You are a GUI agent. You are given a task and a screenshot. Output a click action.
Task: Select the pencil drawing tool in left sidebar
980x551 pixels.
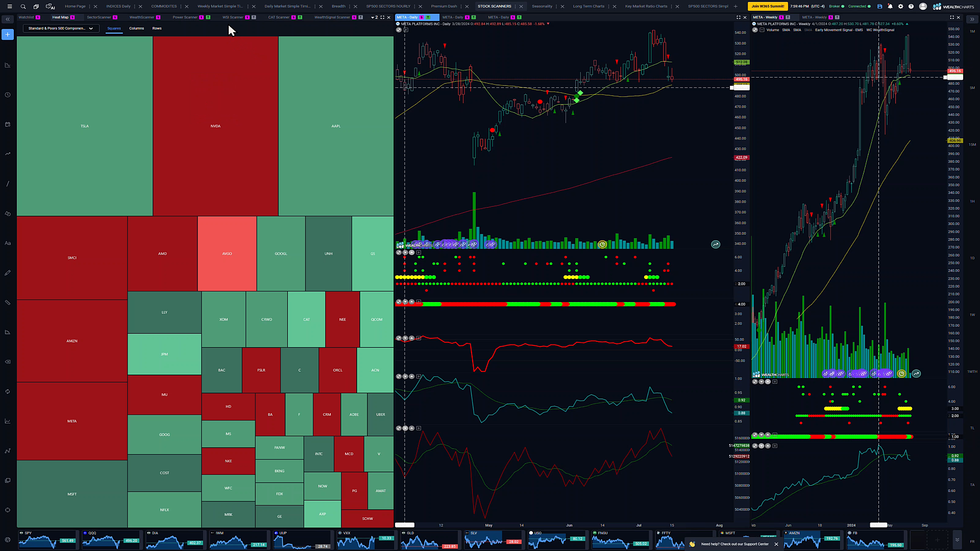coord(8,273)
